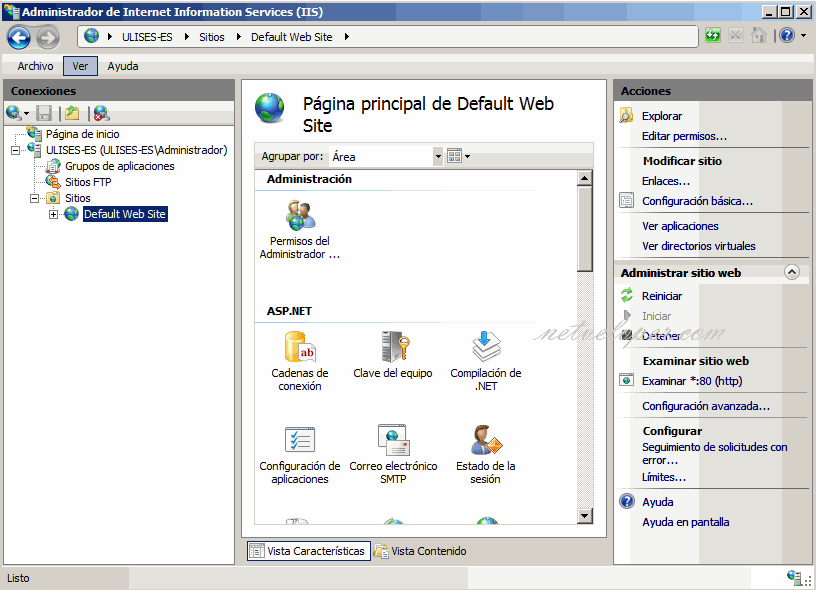The height and width of the screenshot is (590, 816).
Task: Refresh the page using the green toolbar icon
Action: (x=713, y=36)
